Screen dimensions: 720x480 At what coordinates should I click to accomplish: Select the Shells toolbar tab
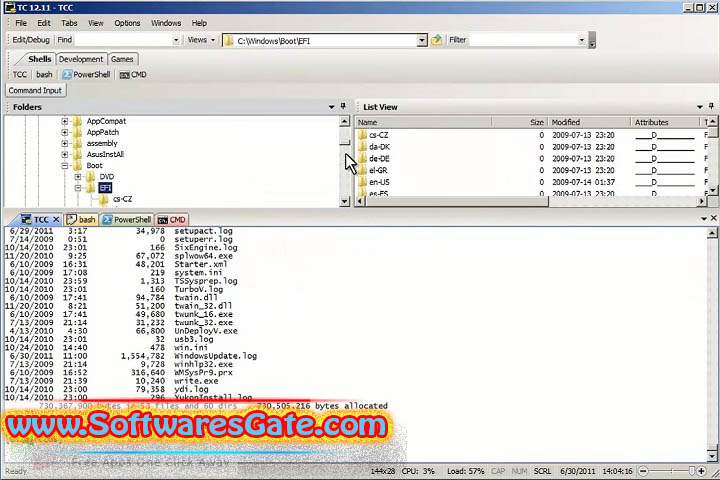pos(39,59)
